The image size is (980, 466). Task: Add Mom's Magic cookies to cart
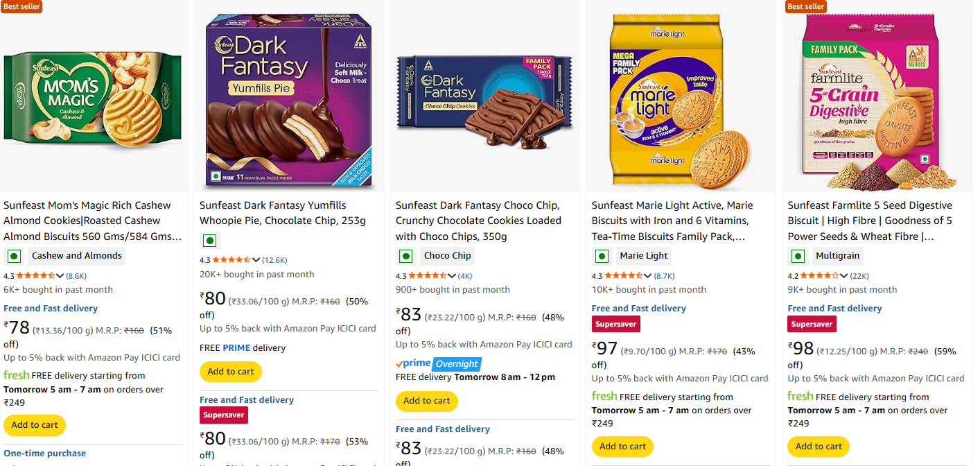pyautogui.click(x=35, y=425)
